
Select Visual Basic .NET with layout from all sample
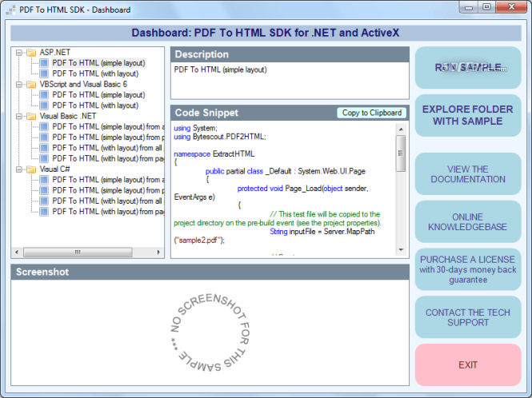click(108, 148)
